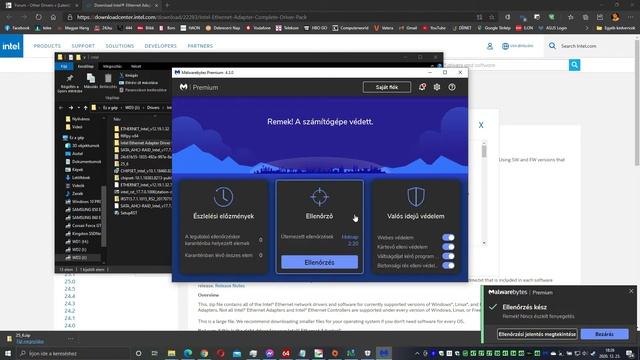This screenshot has width=640, height=360.
Task: Open SOLUTIONS menu on Intel site
Action: point(120,46)
